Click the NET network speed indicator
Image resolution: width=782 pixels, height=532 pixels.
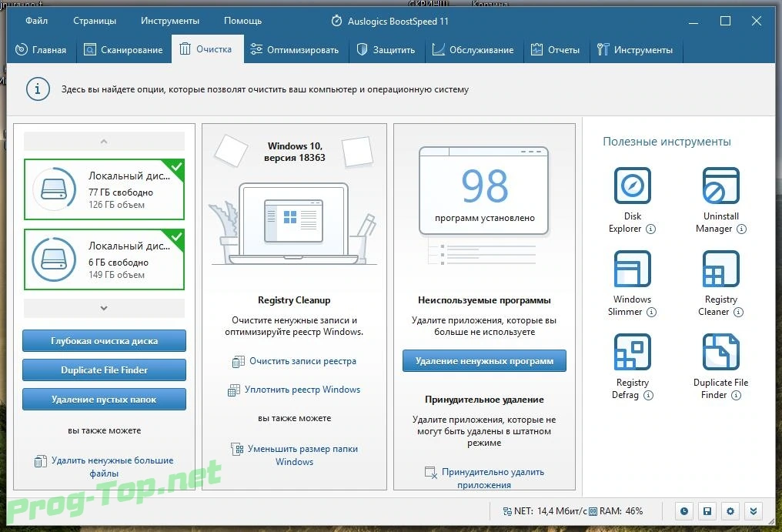pyautogui.click(x=545, y=511)
